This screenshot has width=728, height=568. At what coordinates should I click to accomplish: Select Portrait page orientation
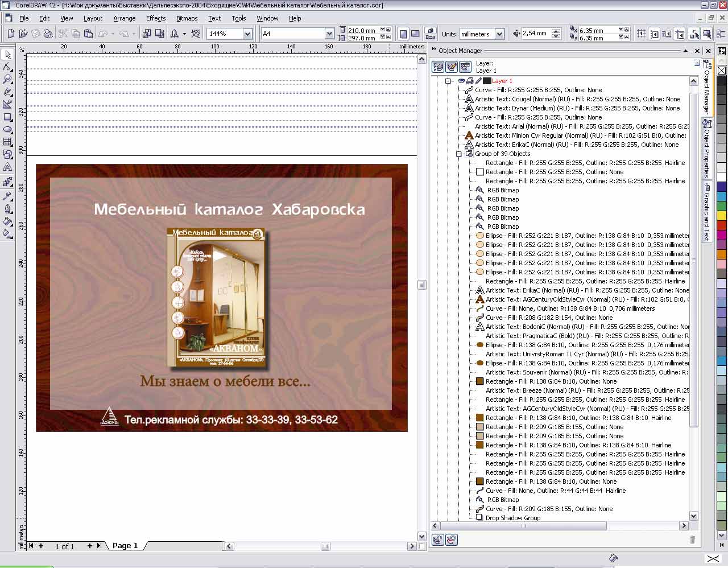tap(403, 34)
